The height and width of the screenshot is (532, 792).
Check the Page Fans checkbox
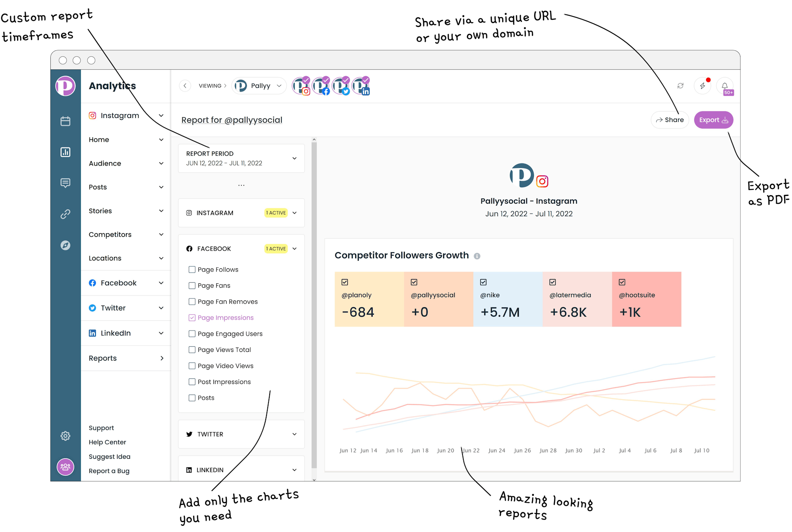tap(192, 285)
